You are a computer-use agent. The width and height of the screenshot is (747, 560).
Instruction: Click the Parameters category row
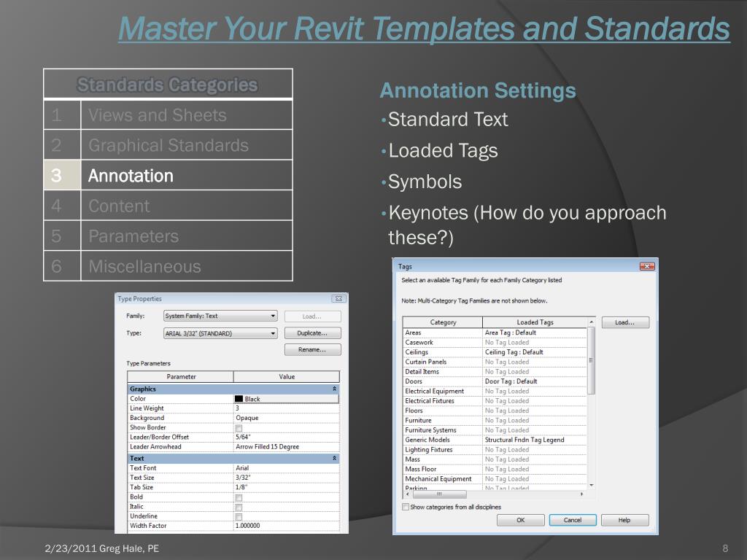tap(169, 236)
